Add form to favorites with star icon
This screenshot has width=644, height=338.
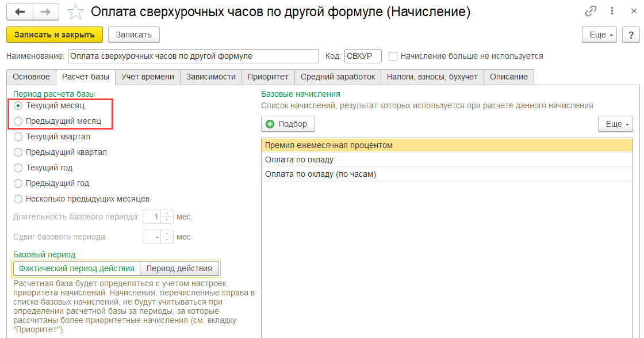[75, 12]
